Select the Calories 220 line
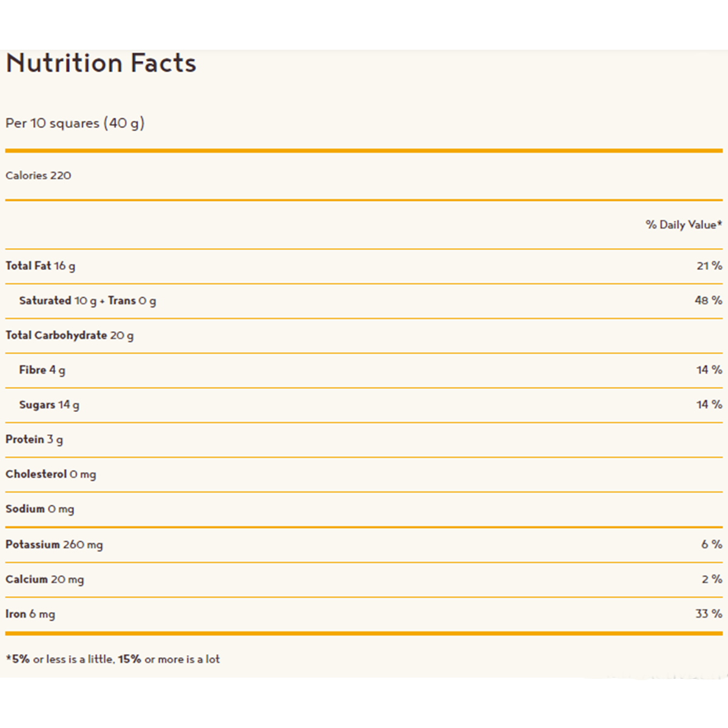This screenshot has width=728, height=728. tap(38, 175)
